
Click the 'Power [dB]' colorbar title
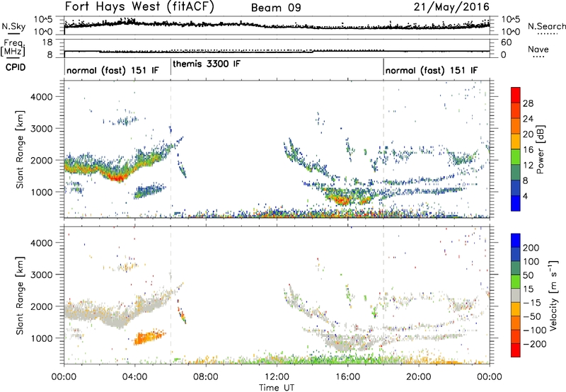(x=540, y=149)
